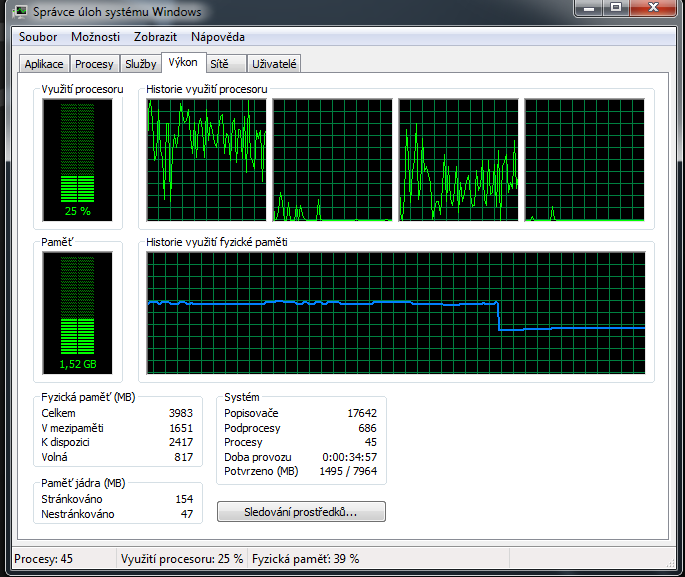This screenshot has width=685, height=577.
Task: Switch to the Sítě tab
Action: pos(225,64)
